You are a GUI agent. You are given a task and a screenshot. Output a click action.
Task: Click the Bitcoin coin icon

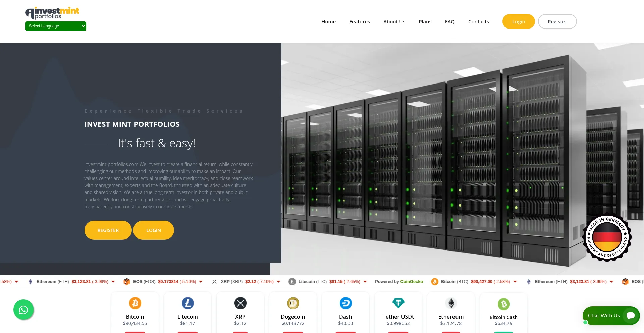pos(135,303)
